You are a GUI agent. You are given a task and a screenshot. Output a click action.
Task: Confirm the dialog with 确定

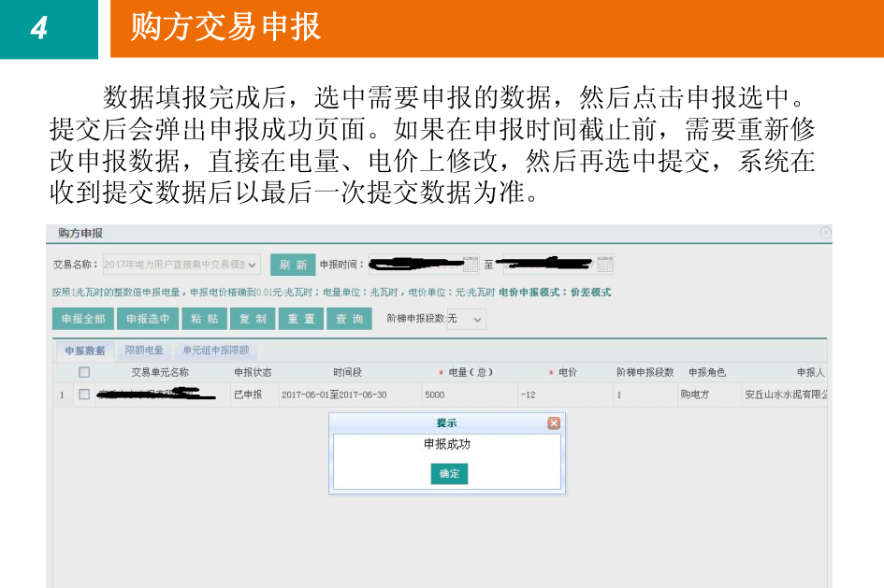[x=449, y=474]
